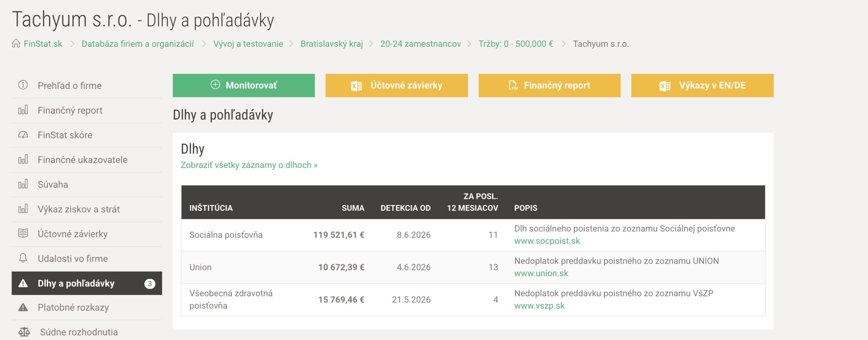Click the detection date 4.6.2026
This screenshot has height=340, width=868.
414,267
